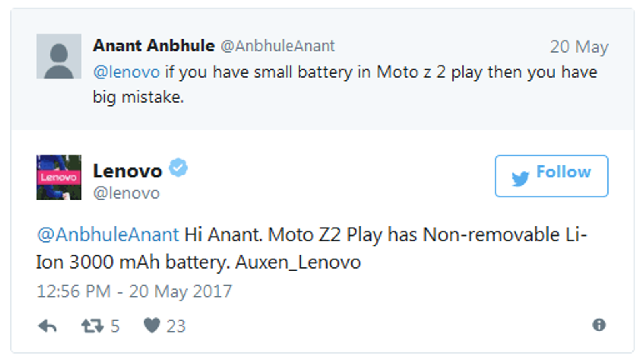Open the tweet info icon

coord(599,325)
